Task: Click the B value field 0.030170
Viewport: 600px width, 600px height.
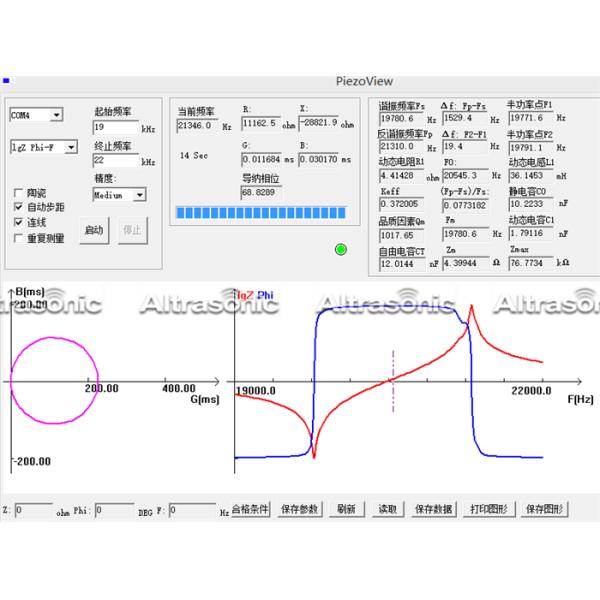Action: click(319, 159)
